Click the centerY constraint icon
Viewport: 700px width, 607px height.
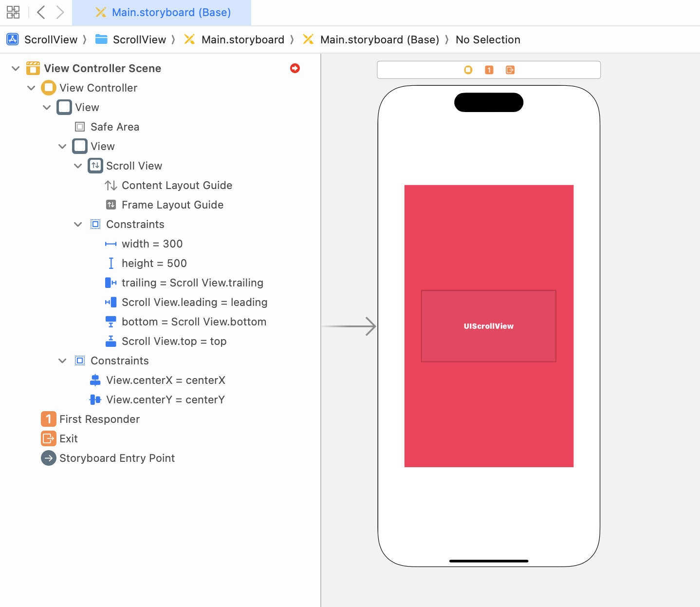pyautogui.click(x=95, y=399)
